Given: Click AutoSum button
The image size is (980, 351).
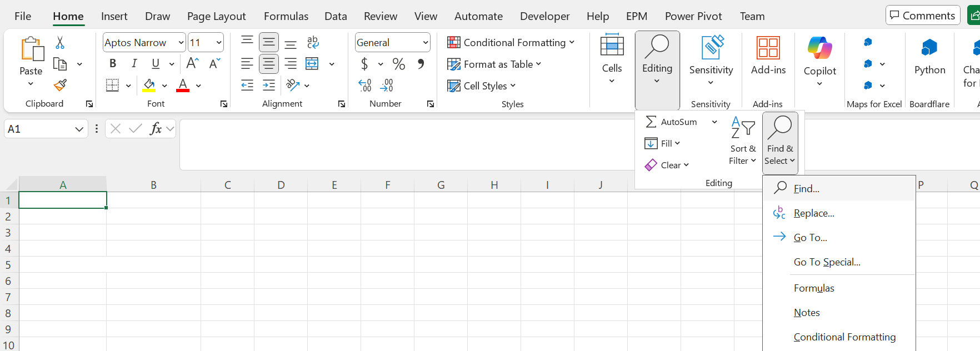Looking at the screenshot, I should (671, 122).
